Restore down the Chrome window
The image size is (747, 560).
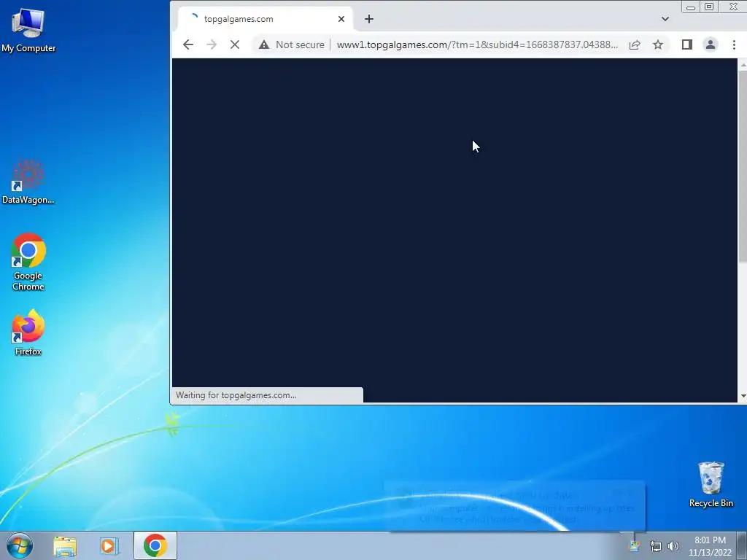(709, 7)
